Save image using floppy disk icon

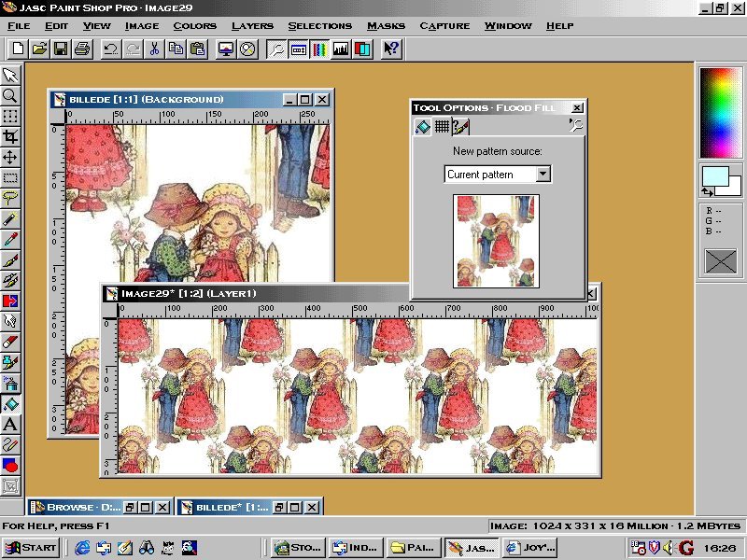coord(61,49)
